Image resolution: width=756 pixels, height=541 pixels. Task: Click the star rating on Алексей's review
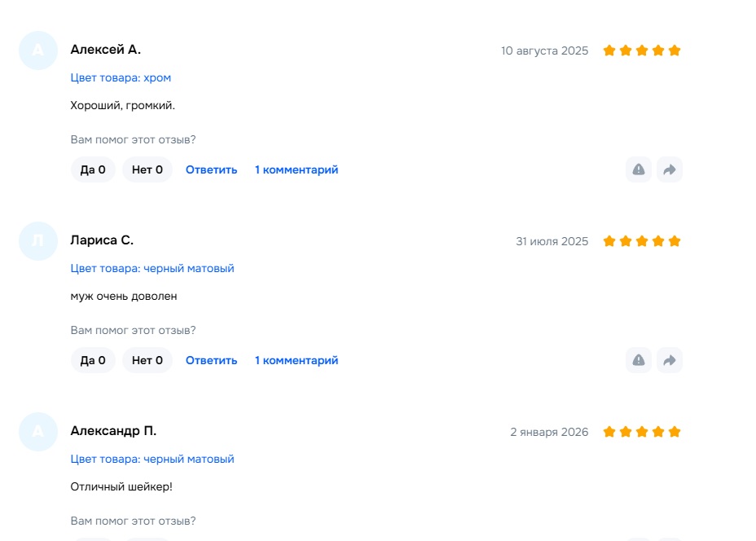coord(642,51)
